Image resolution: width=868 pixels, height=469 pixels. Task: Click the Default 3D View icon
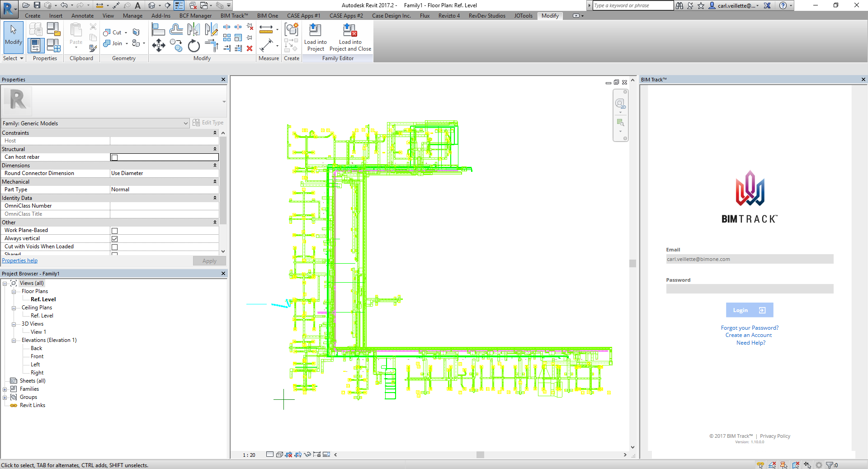pos(152,5)
